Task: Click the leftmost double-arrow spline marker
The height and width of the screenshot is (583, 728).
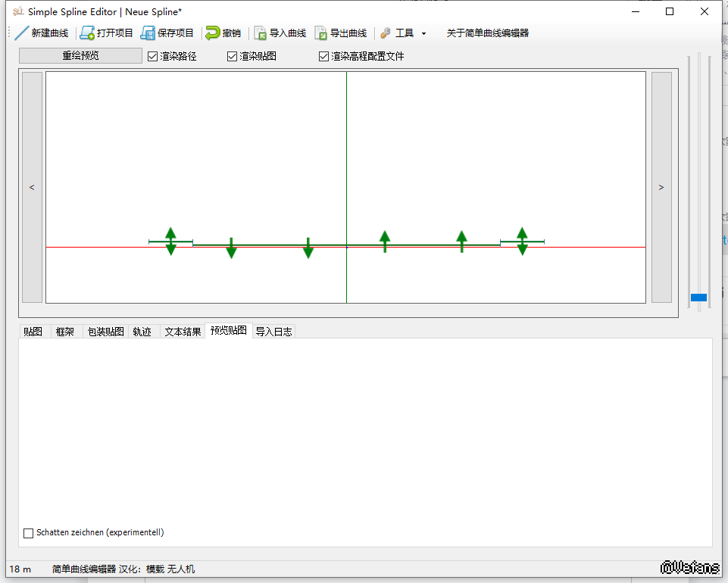Action: 171,242
